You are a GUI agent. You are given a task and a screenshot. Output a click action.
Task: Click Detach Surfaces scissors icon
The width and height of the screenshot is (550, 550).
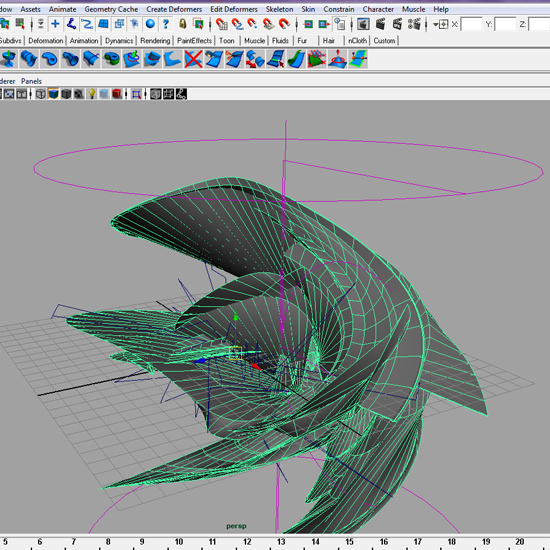click(x=234, y=59)
